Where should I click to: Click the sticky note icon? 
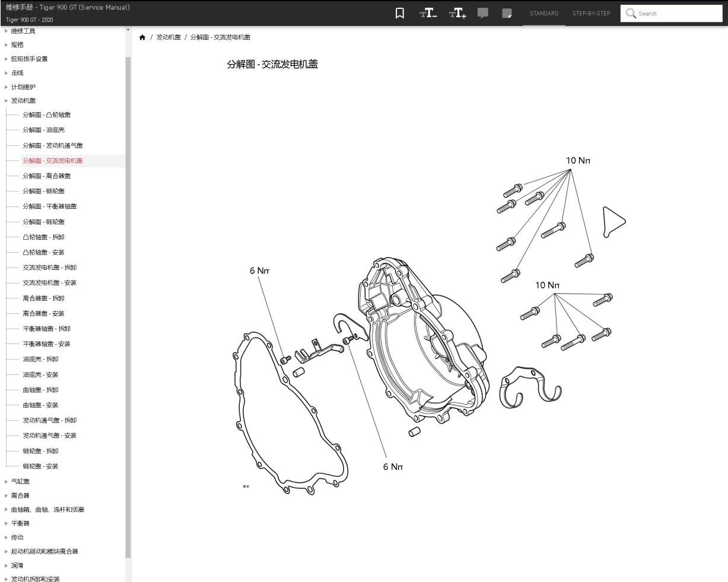(507, 13)
